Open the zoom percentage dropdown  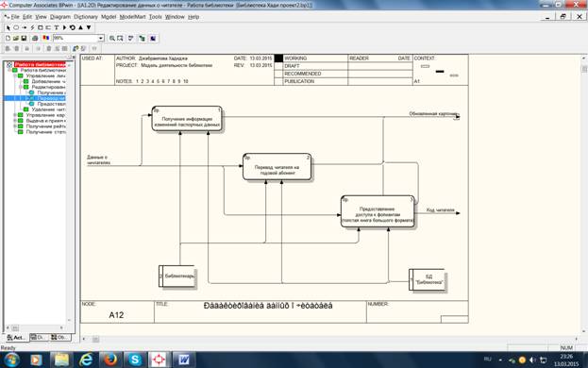coord(101,39)
